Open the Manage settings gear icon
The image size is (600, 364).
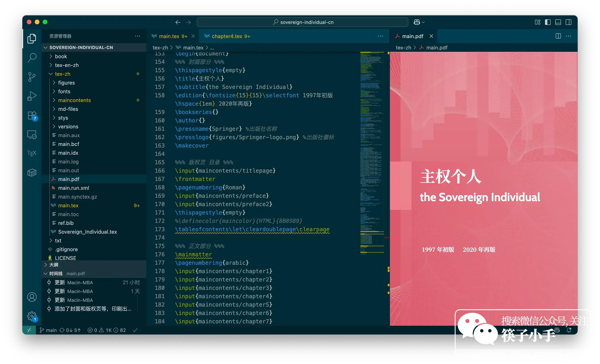(32, 316)
